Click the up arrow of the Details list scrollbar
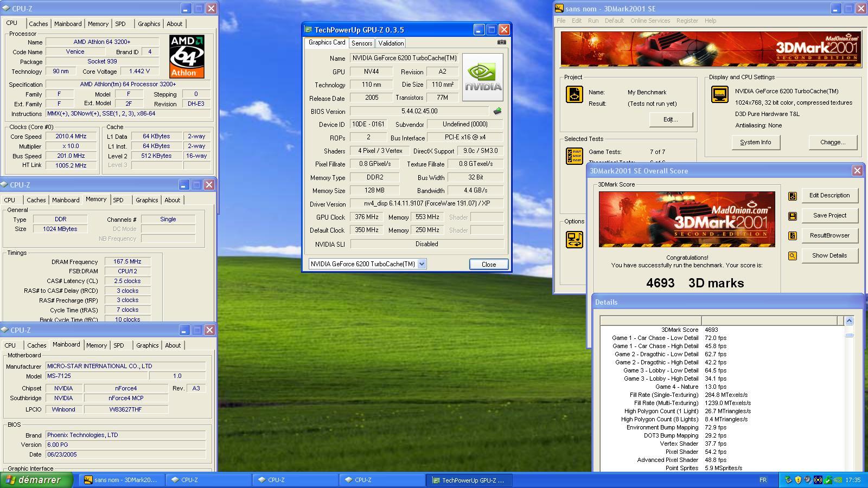This screenshot has width=868, height=488. (x=849, y=320)
